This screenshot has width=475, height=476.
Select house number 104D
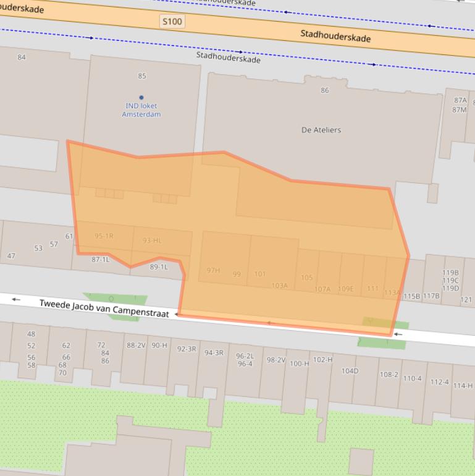350,371
